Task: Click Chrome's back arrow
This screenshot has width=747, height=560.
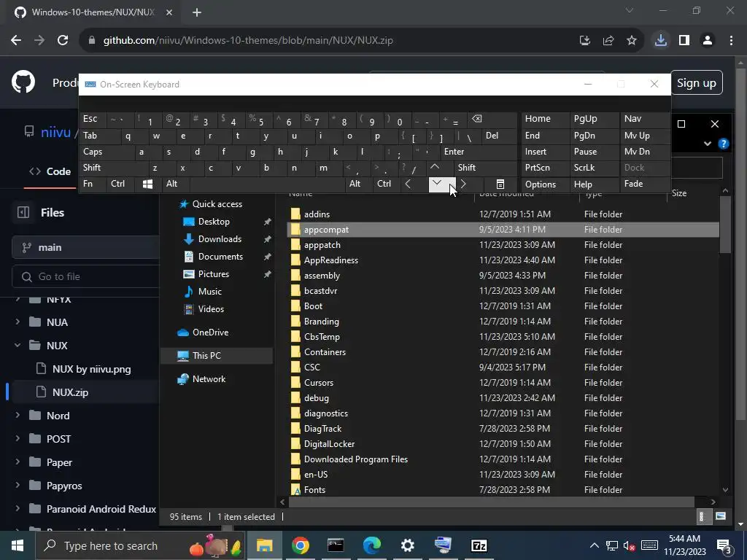Action: pyautogui.click(x=16, y=41)
